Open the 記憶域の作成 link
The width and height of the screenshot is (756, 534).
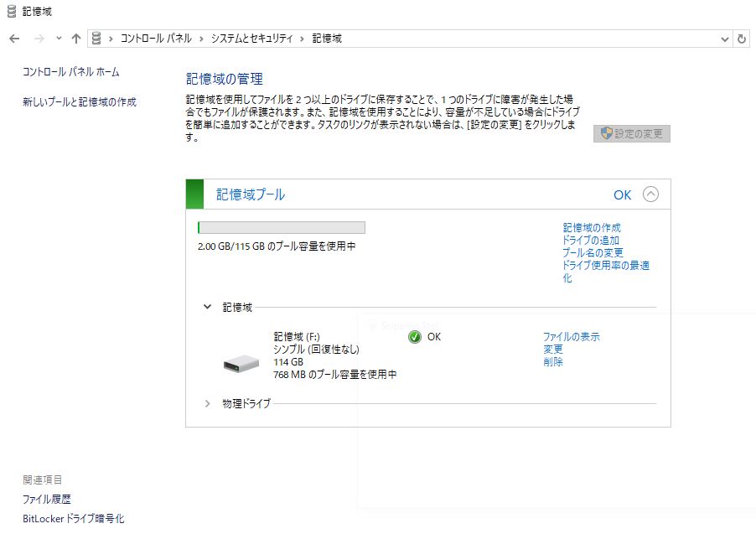pos(592,228)
